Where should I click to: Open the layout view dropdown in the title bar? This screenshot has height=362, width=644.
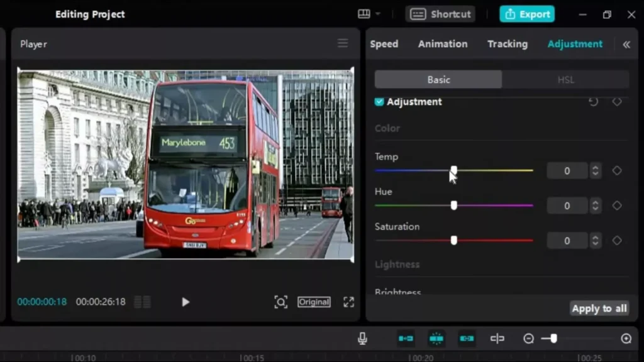point(368,13)
